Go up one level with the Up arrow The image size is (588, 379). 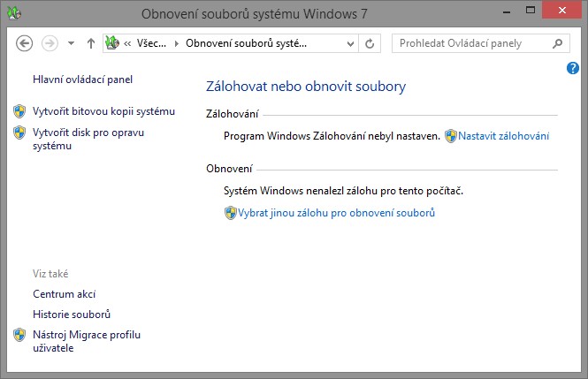(91, 42)
